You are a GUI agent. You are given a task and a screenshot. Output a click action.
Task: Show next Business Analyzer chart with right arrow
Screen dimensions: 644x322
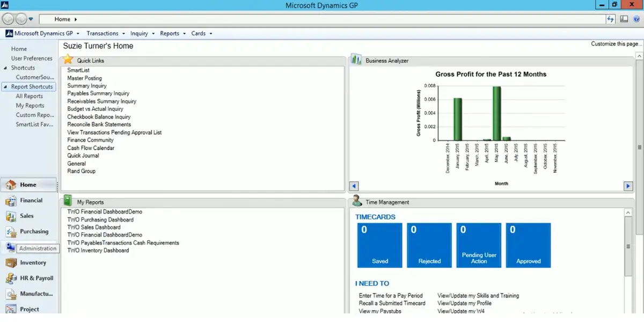pyautogui.click(x=628, y=186)
